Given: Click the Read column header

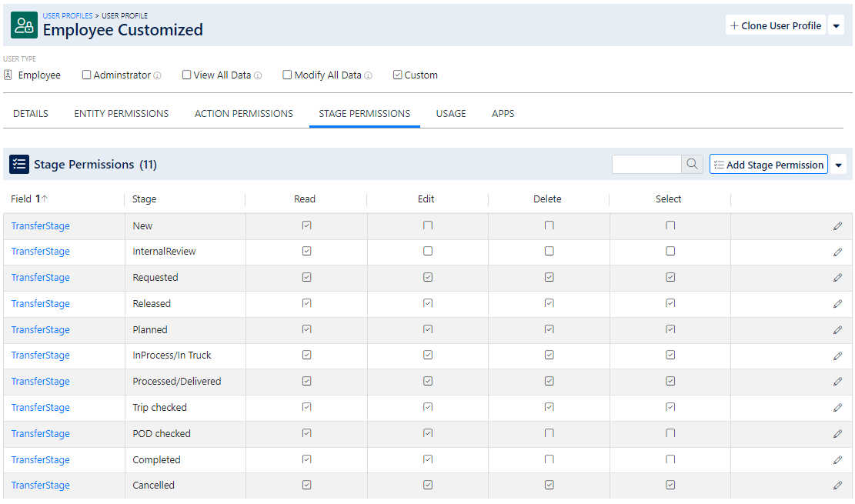Looking at the screenshot, I should 304,199.
